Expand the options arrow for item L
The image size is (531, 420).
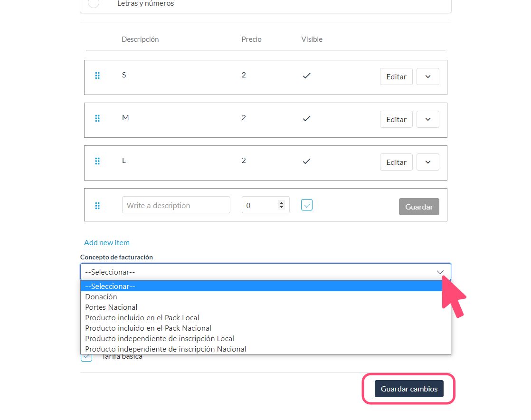[428, 162]
